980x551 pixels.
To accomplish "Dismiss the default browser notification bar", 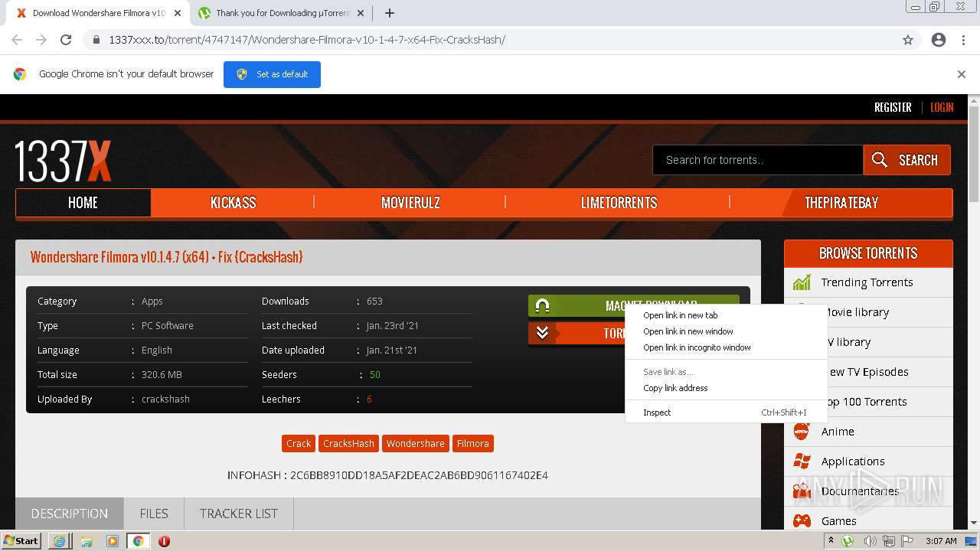I will click(962, 74).
